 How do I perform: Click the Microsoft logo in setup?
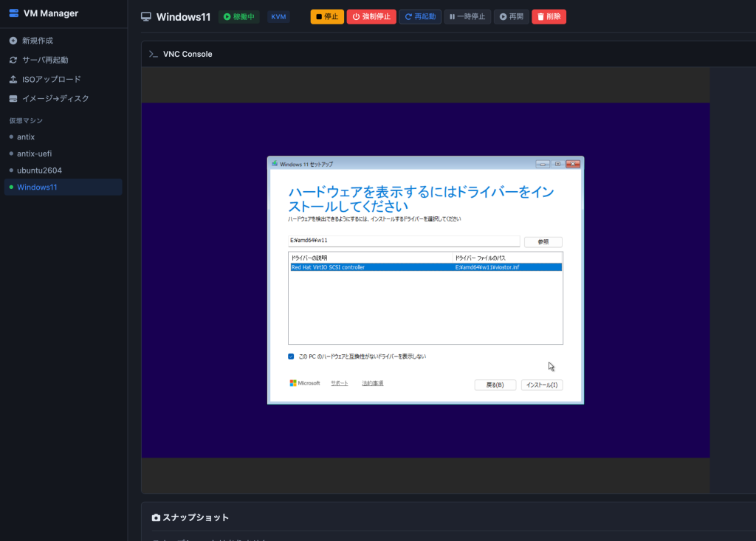click(305, 383)
